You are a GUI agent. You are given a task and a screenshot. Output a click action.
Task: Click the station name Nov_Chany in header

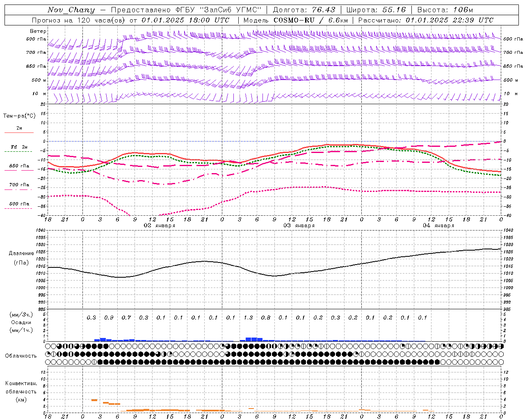71,10
